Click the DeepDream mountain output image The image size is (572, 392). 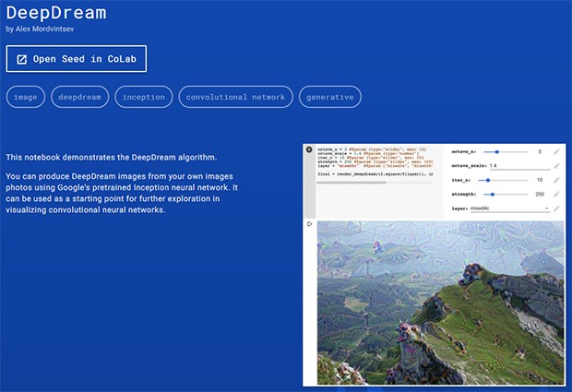coord(441,303)
